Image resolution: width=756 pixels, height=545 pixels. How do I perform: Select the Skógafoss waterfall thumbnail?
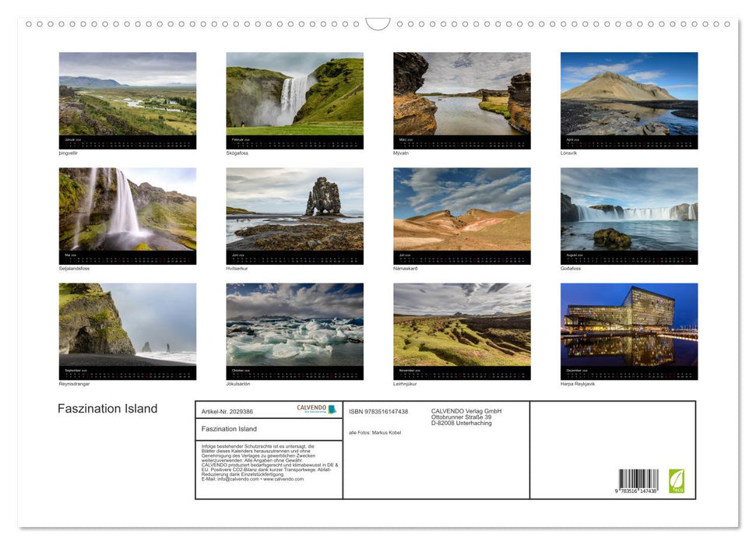tap(294, 92)
